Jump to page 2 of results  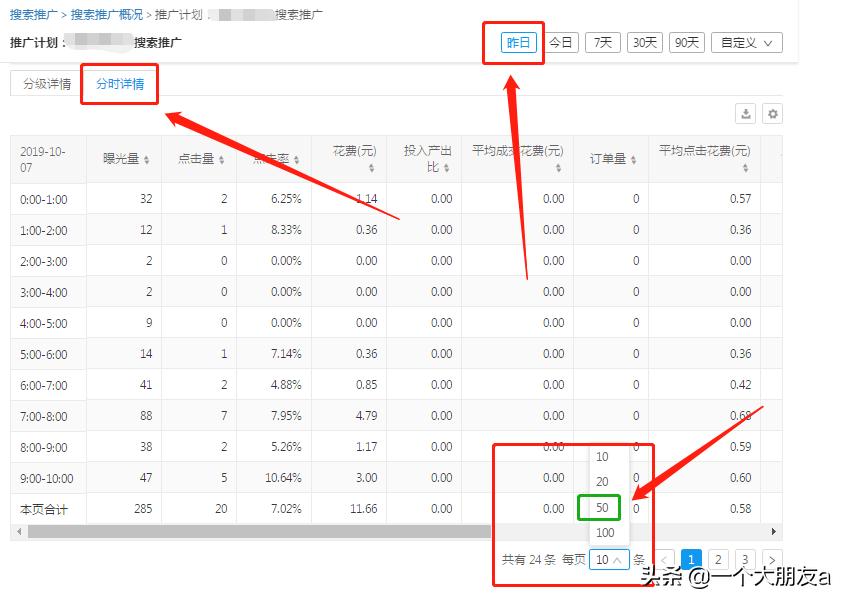click(718, 560)
